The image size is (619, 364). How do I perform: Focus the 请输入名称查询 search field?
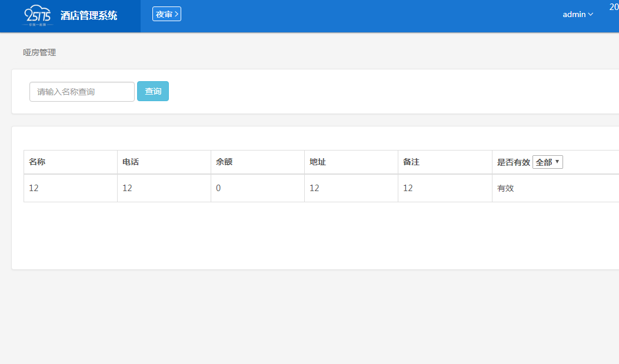(x=82, y=92)
